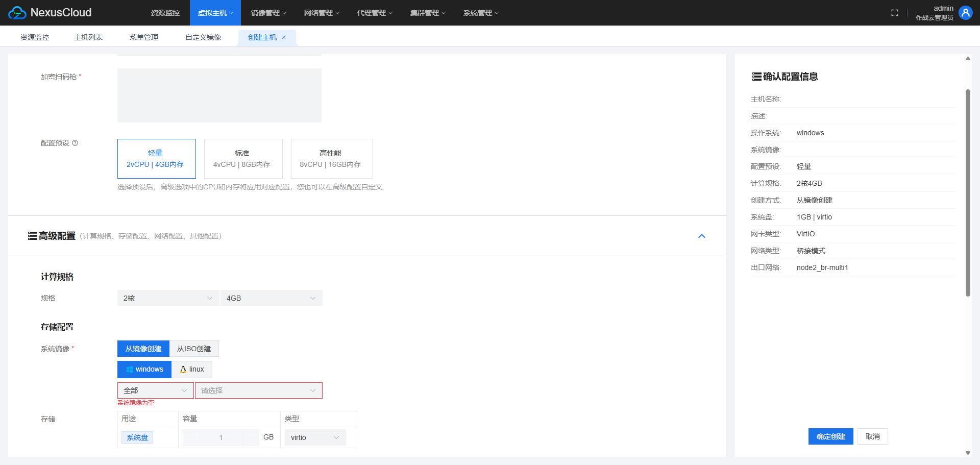980x465 pixels.
Task: Close the 创建主机 tab
Action: (x=284, y=37)
